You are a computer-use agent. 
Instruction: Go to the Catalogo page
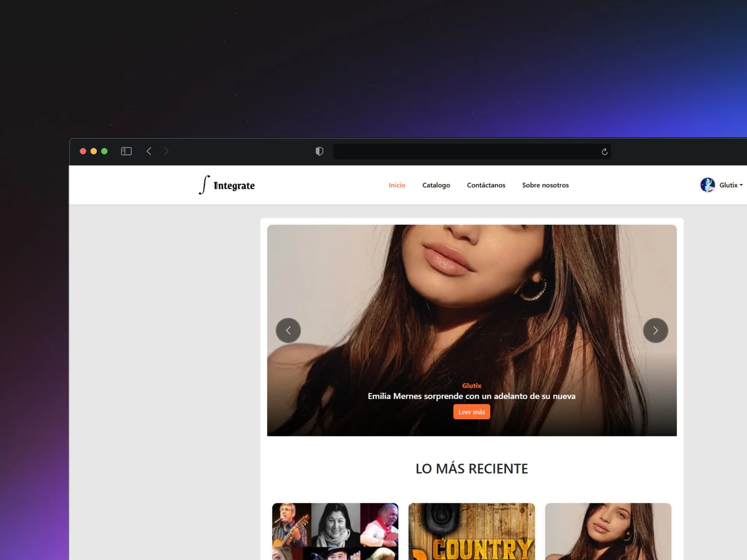click(436, 185)
